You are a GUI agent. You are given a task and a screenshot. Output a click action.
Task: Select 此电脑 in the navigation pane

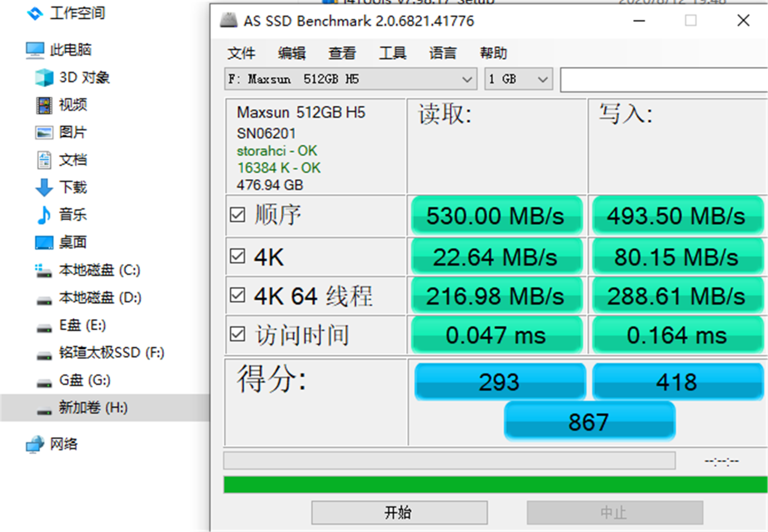[x=71, y=50]
